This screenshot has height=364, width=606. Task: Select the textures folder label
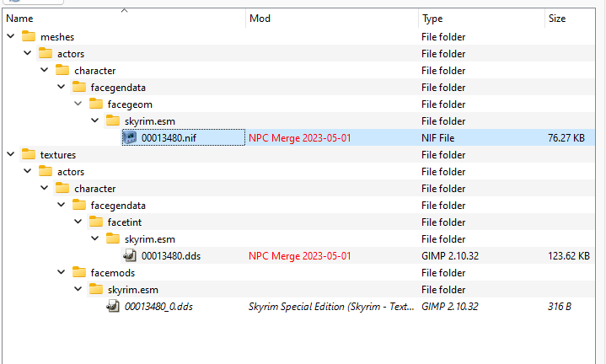58,155
